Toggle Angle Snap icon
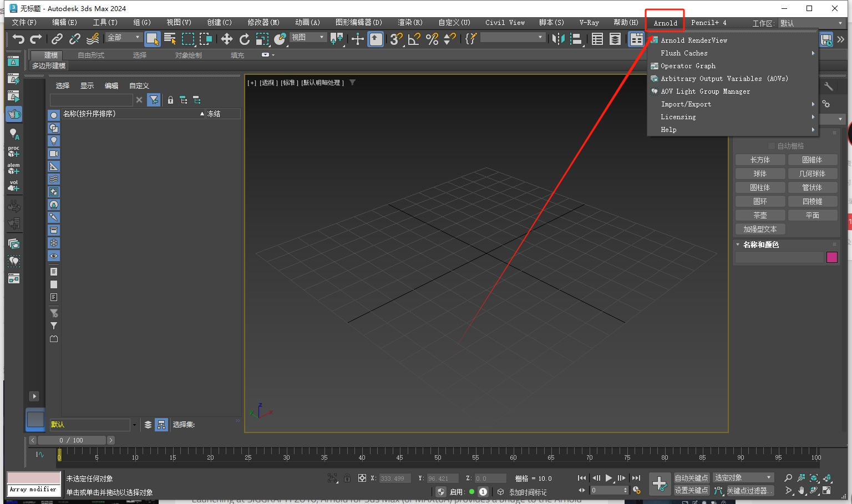The image size is (852, 504). coord(414,39)
